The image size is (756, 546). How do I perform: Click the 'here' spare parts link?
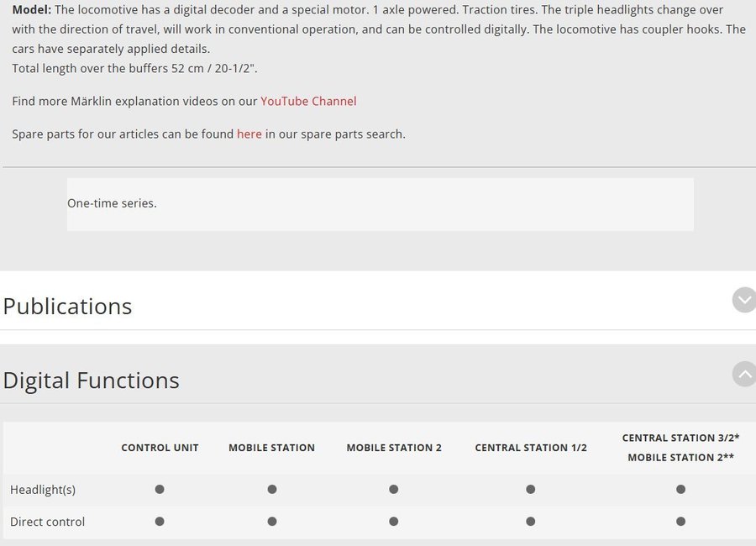(x=249, y=134)
